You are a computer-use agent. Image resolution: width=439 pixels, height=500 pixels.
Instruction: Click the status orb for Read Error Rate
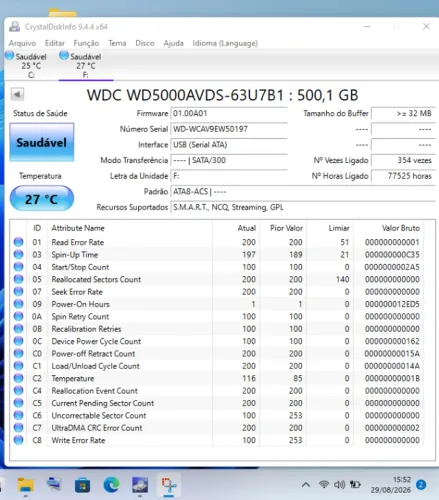(x=19, y=242)
